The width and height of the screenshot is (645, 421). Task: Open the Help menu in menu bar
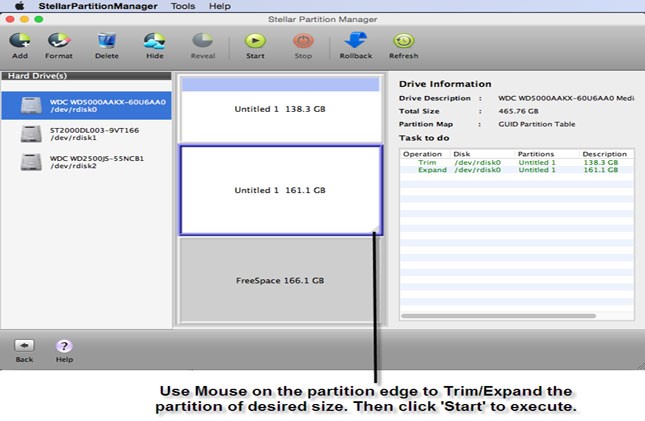(x=220, y=6)
